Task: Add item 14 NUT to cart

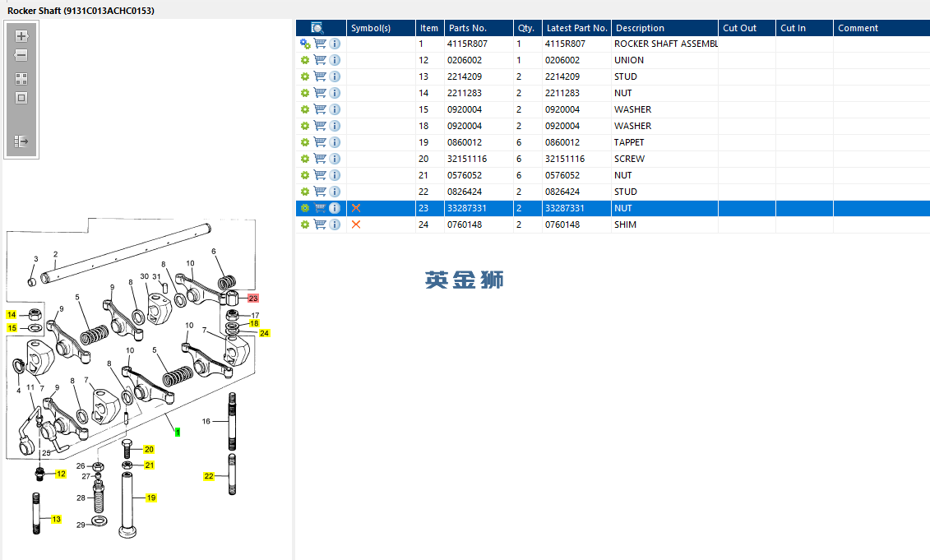Action: [320, 93]
